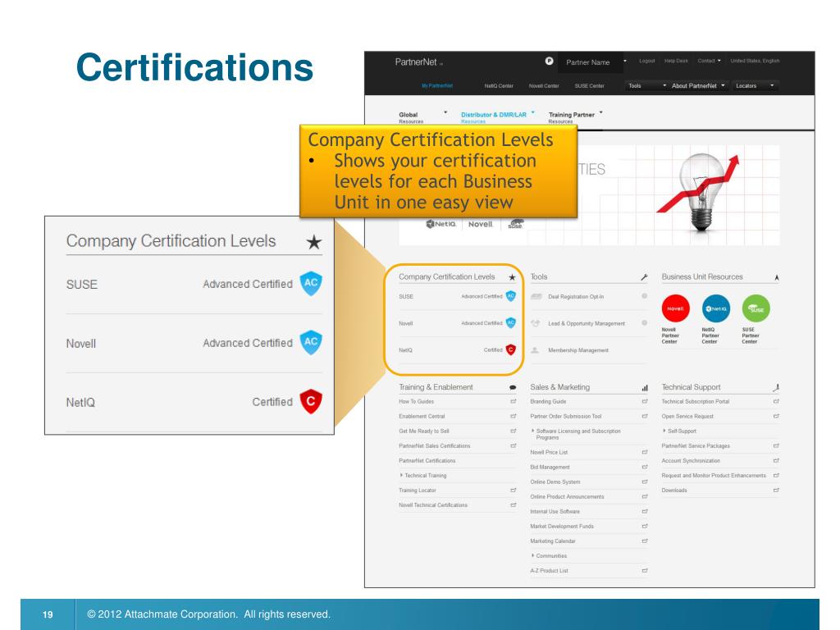The width and height of the screenshot is (840, 630).
Task: Click the round P partner icon in header
Action: [549, 61]
